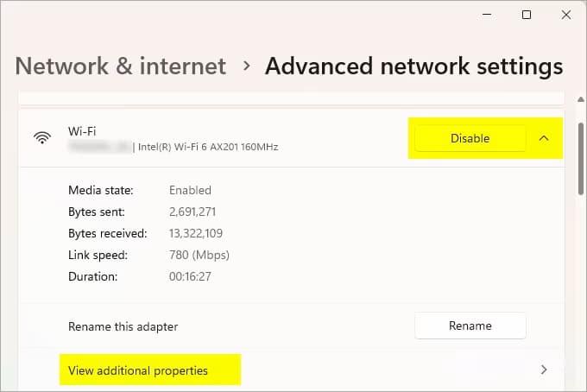The height and width of the screenshot is (392, 587).
Task: Disable the Wi-Fi adapter
Action: (470, 138)
